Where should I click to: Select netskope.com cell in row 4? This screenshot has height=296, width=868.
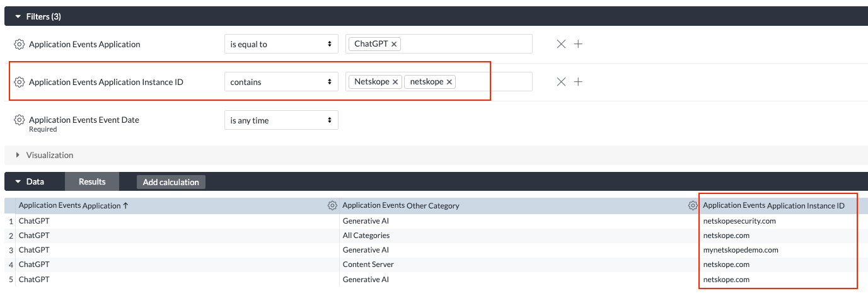tap(726, 265)
